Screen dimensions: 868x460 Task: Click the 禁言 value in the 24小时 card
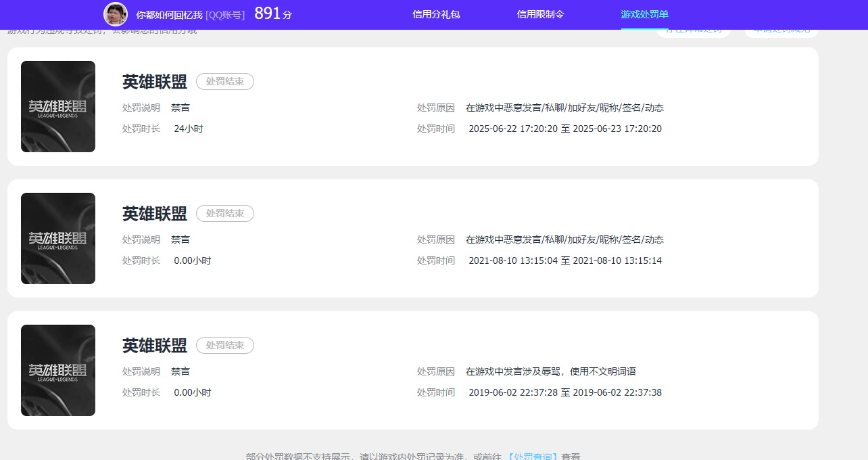(x=180, y=108)
